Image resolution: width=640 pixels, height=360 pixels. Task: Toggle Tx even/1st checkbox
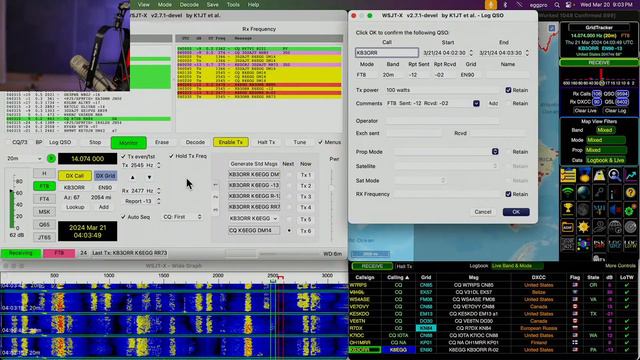coord(123,156)
